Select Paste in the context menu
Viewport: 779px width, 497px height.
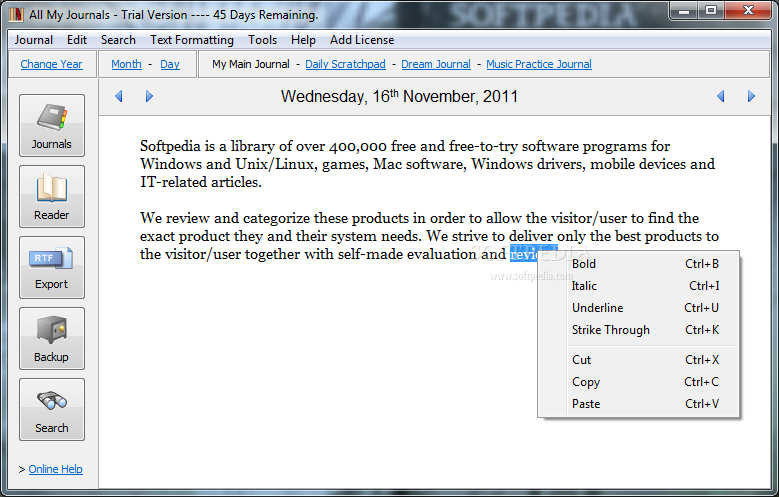click(639, 404)
